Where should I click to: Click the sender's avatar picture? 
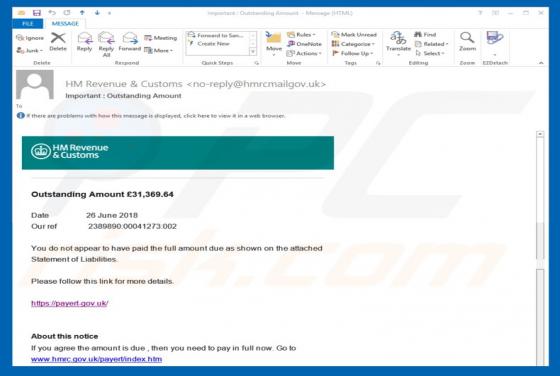35,84
